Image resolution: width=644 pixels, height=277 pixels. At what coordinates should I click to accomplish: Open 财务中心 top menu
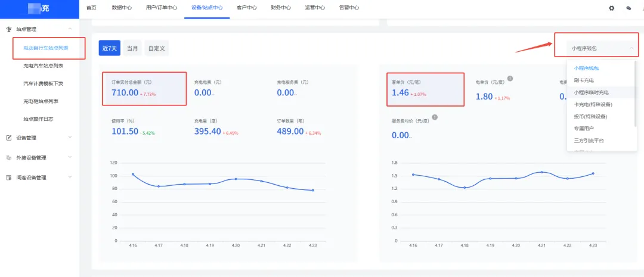pyautogui.click(x=281, y=8)
